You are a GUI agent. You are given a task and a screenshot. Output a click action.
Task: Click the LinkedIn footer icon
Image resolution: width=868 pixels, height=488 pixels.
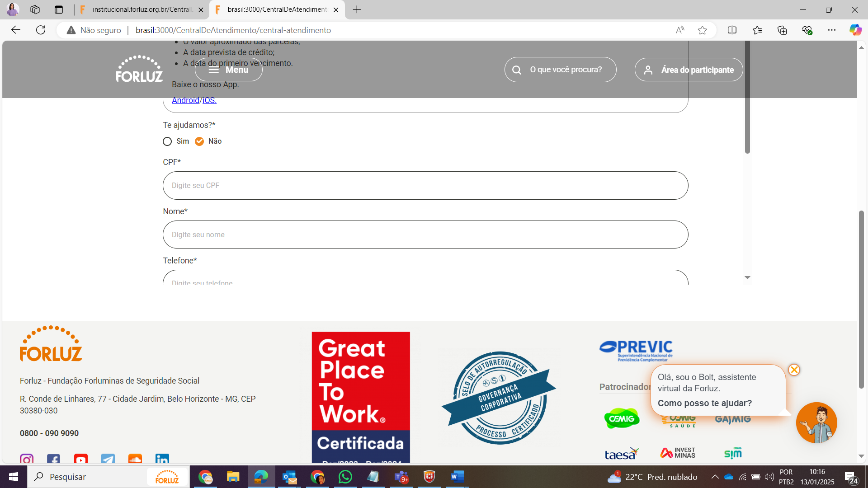point(162,460)
